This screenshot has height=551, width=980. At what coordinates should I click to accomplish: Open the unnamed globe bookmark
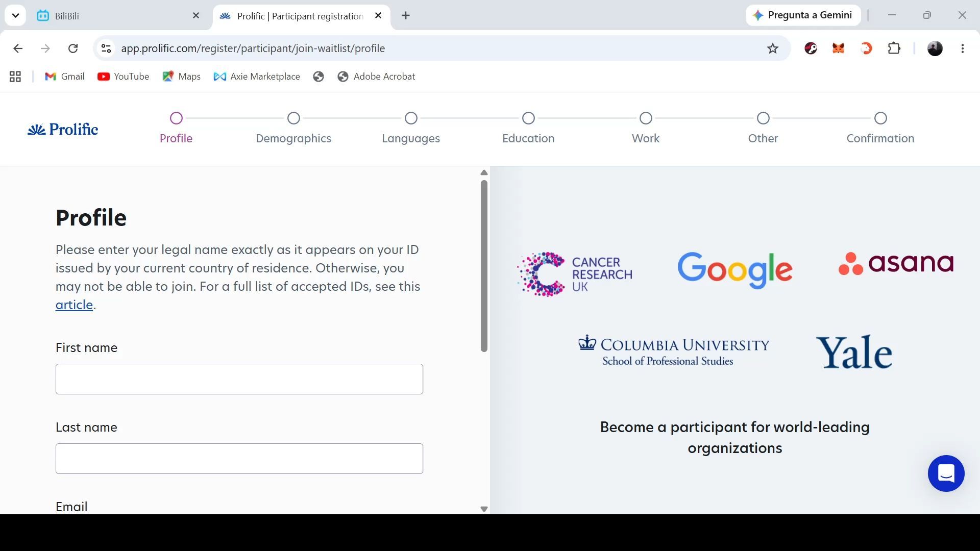pos(318,77)
